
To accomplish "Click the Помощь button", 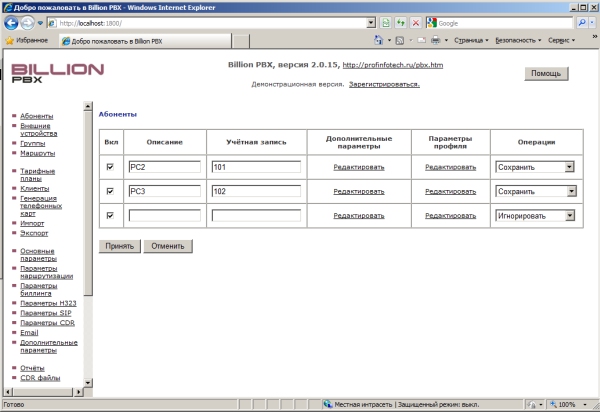I will pos(546,73).
